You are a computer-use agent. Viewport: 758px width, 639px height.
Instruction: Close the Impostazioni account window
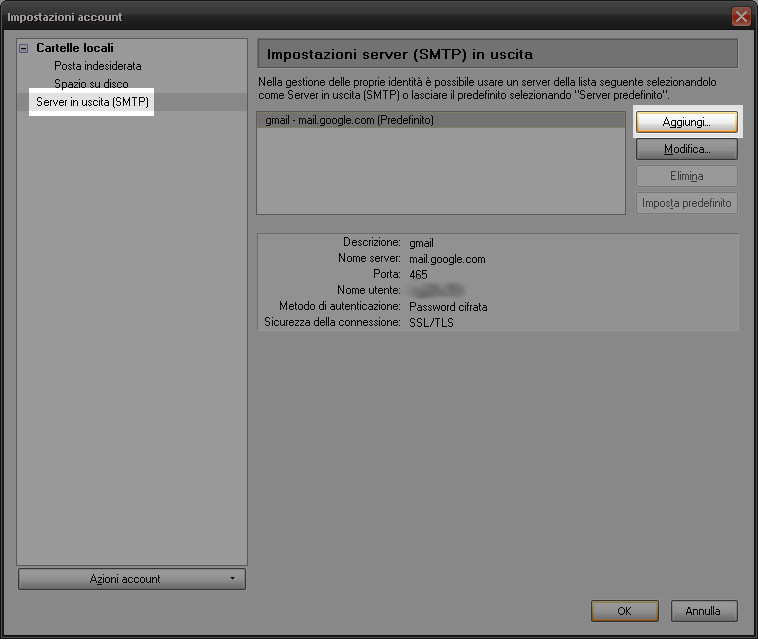(x=741, y=16)
